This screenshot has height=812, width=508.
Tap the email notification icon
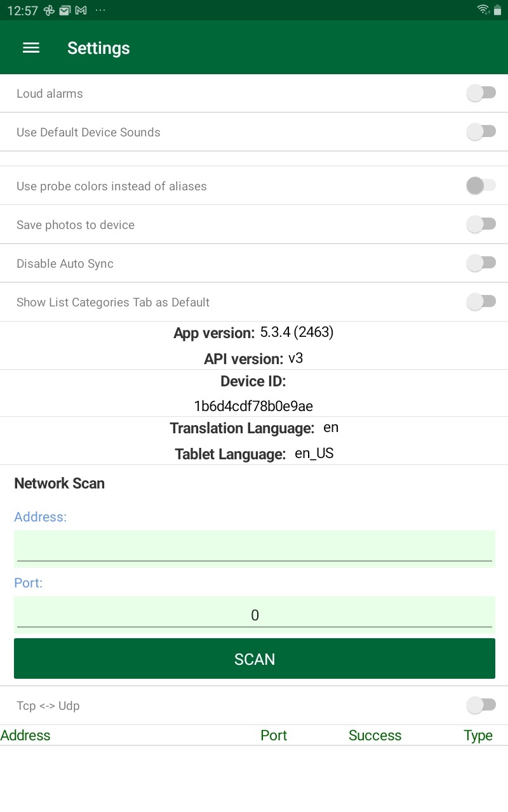click(64, 10)
